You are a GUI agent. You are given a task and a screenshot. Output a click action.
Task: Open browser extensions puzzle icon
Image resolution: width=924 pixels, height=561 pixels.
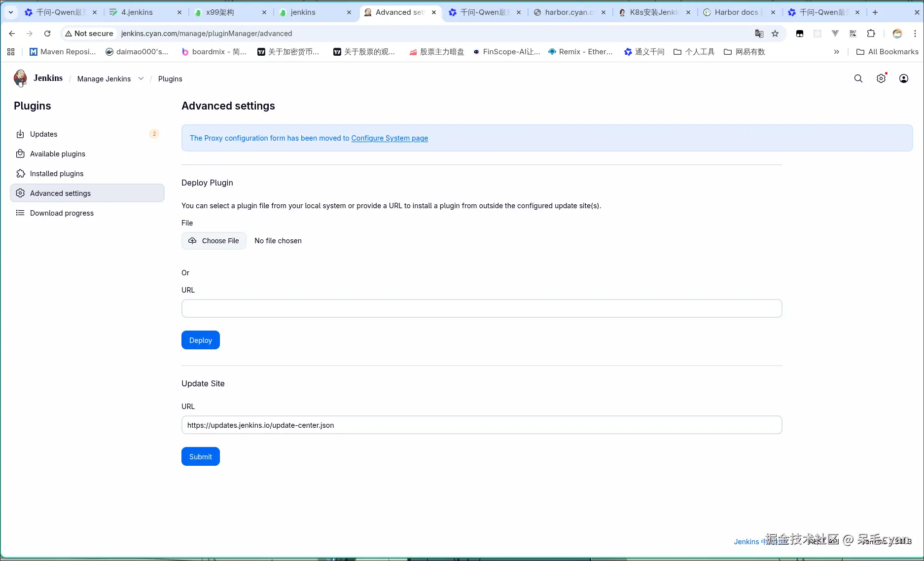[x=871, y=34]
